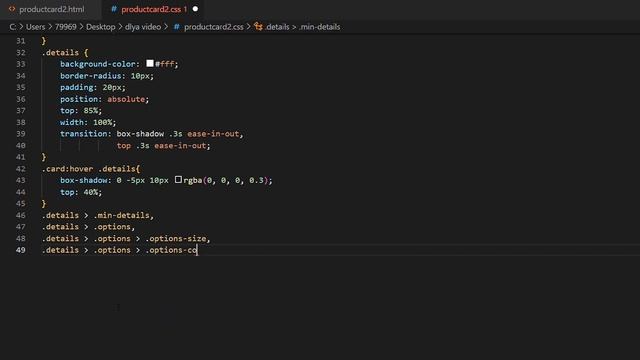This screenshot has height=360, width=640.
Task: Place cursor on ".details {" selector
Action: (x=65, y=53)
